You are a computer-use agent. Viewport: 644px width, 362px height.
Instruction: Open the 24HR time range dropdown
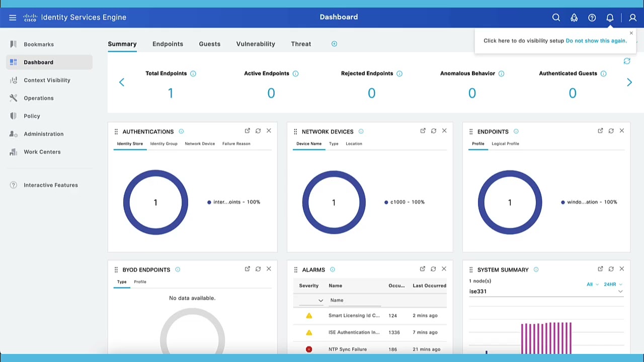613,285
